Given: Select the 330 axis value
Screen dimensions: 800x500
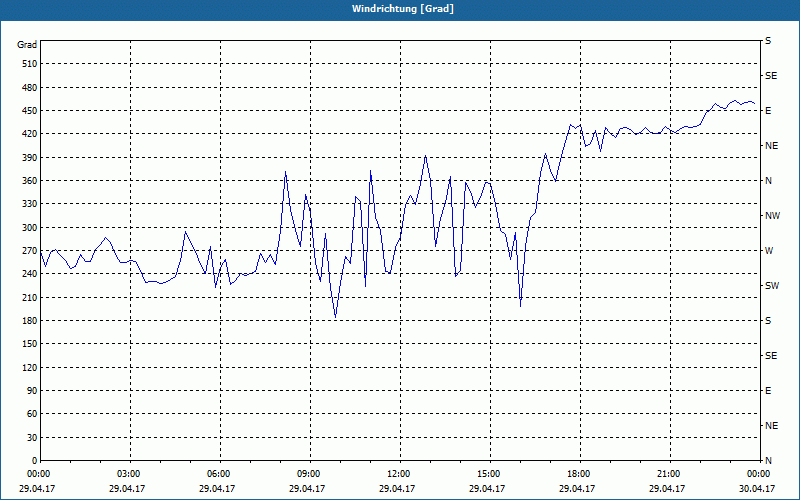Looking at the screenshot, I should tap(30, 204).
